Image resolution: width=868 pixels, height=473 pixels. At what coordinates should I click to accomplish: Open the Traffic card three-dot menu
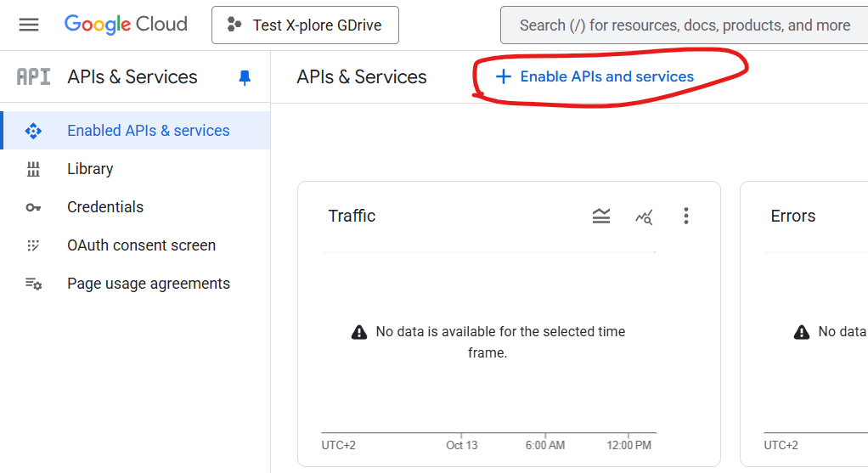[x=686, y=217]
